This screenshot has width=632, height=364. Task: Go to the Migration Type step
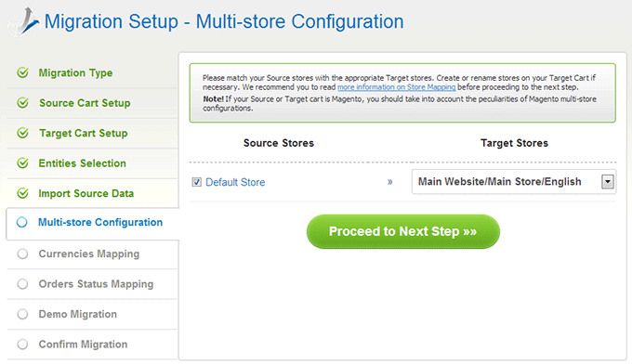pos(75,72)
